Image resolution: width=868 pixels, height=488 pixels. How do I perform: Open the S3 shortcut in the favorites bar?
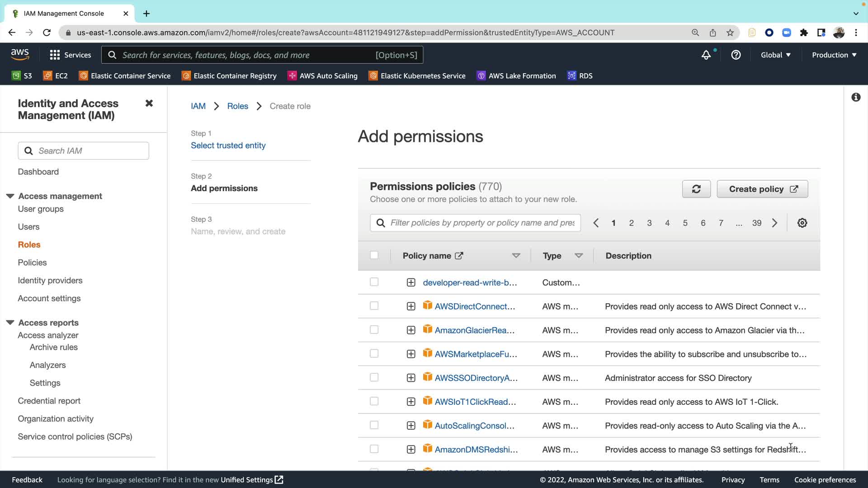(x=22, y=76)
